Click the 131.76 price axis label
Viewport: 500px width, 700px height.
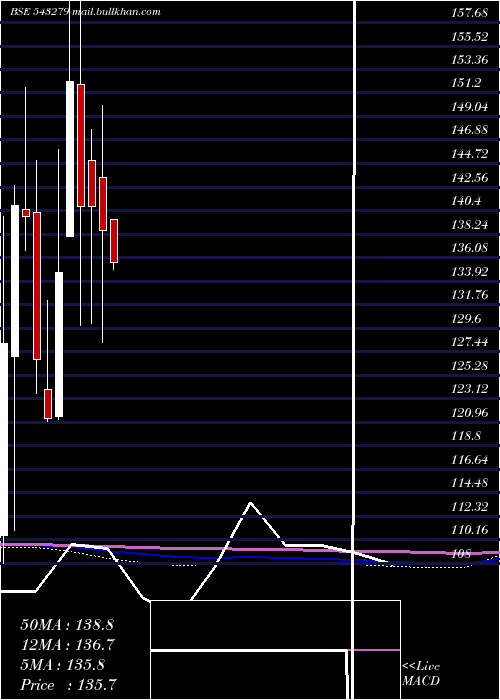point(469,295)
